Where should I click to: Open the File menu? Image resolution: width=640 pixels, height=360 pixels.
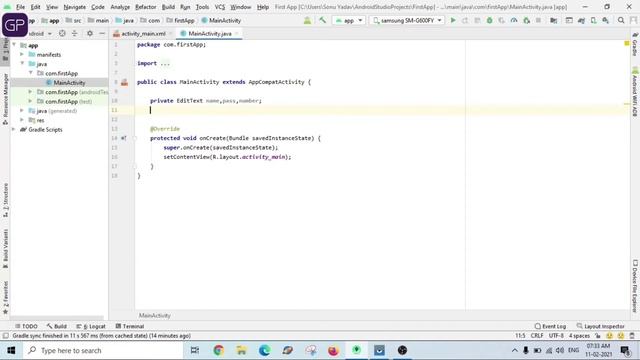[20, 7]
